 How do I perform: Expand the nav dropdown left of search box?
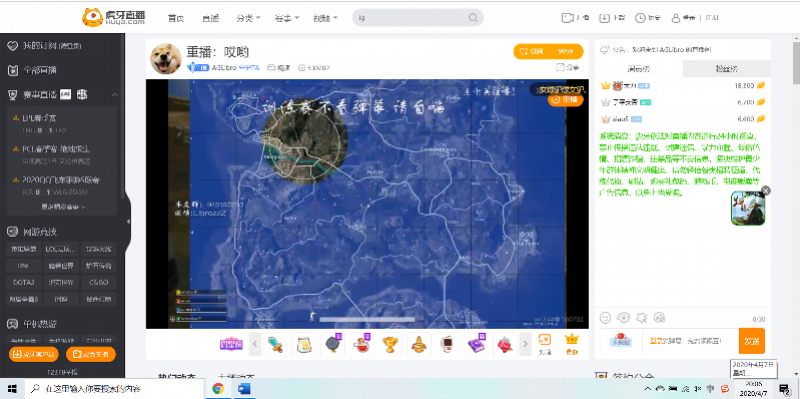(325, 18)
